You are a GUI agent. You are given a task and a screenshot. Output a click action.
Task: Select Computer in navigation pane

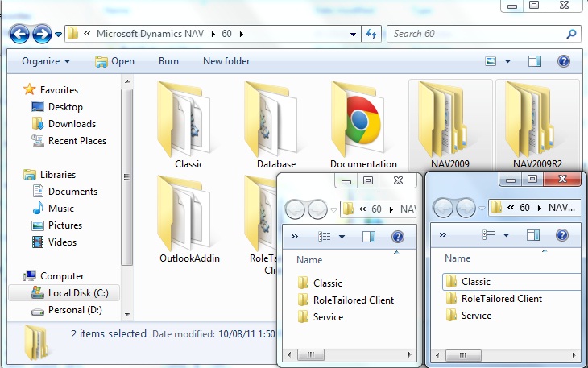pos(62,276)
